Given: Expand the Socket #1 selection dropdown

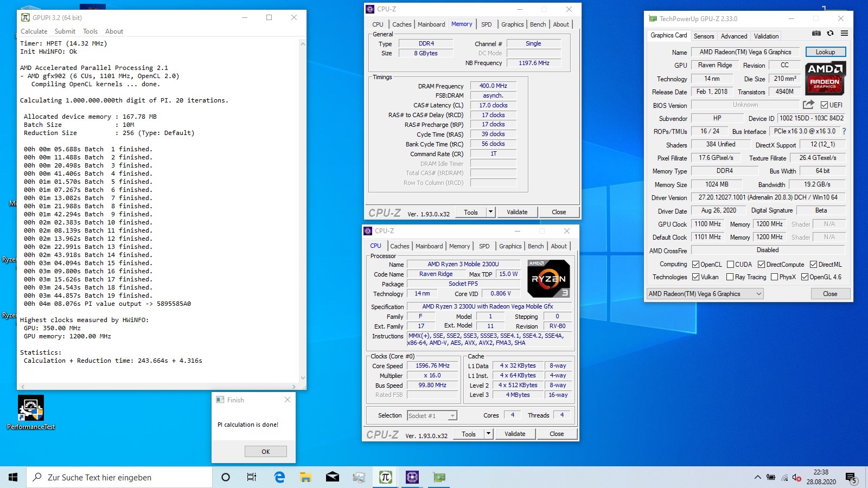Looking at the screenshot, I should tap(452, 415).
